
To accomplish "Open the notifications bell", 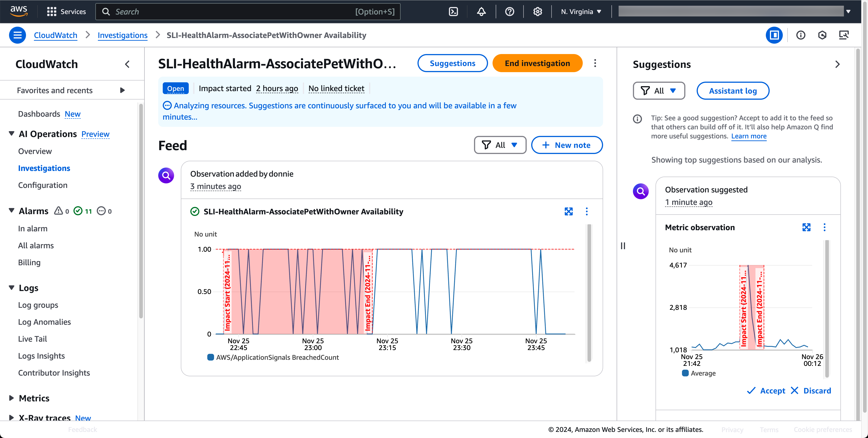I will tap(481, 12).
